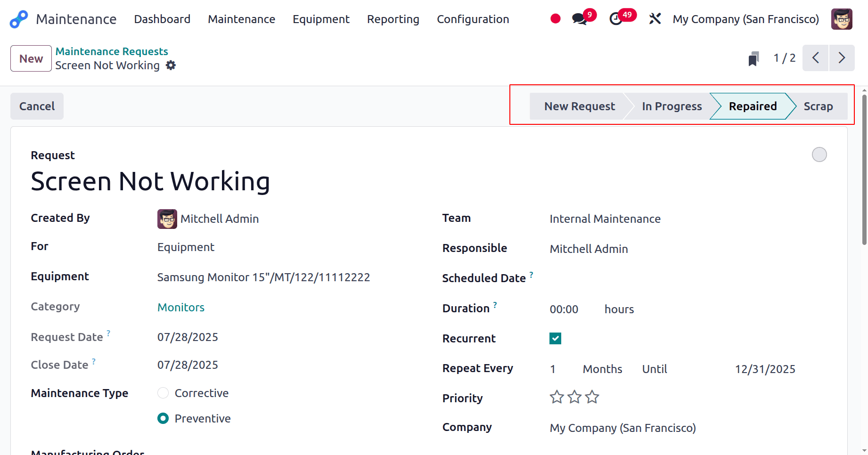Click the pager 1 / 2 counter

coord(784,58)
